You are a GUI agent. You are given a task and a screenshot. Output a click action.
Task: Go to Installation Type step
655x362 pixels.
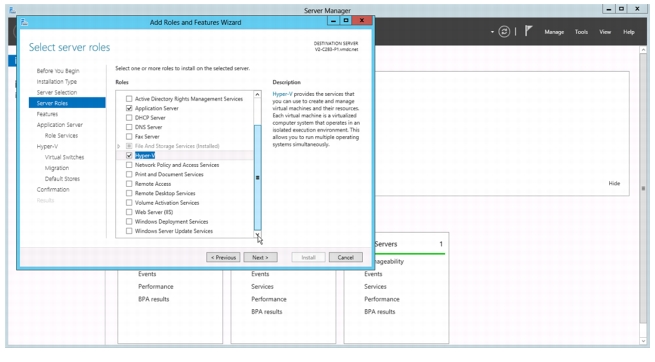click(56, 81)
